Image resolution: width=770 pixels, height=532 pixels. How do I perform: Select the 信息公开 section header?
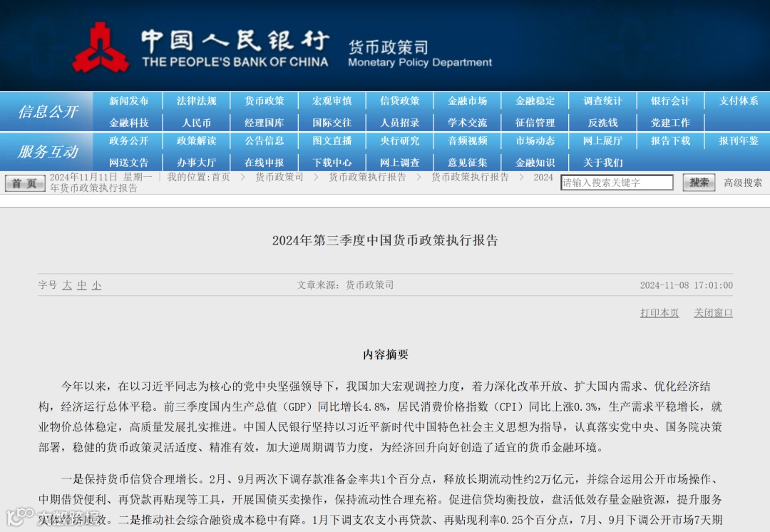point(48,111)
